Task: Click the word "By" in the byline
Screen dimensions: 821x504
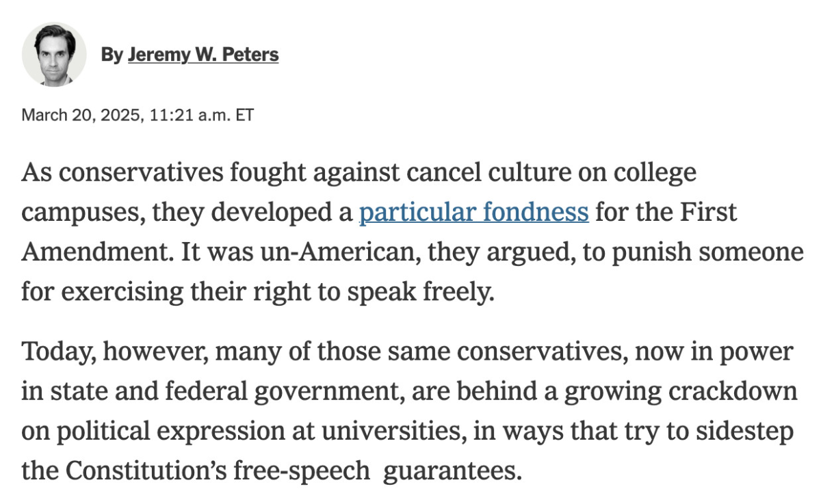Action: 112,55
